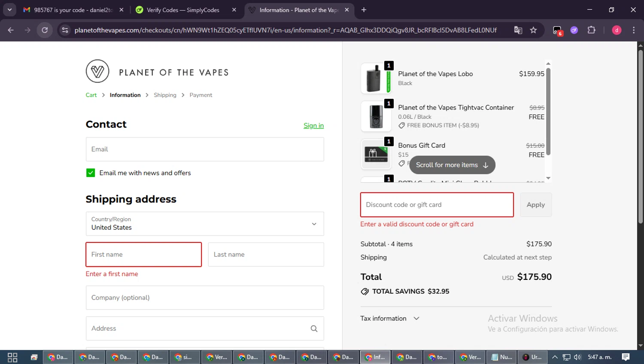Go to Cart breadcrumb link
The height and width of the screenshot is (364, 644).
91,95
